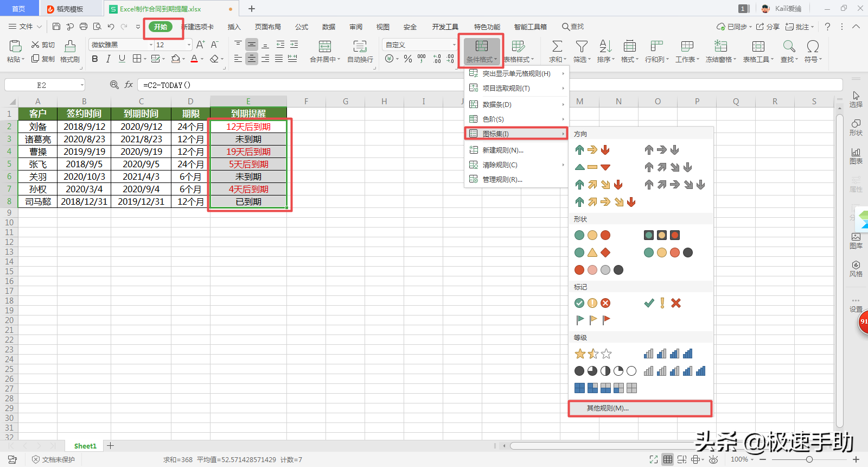The image size is (868, 467).
Task: Toggle center alignment in ribbon
Action: click(252, 59)
